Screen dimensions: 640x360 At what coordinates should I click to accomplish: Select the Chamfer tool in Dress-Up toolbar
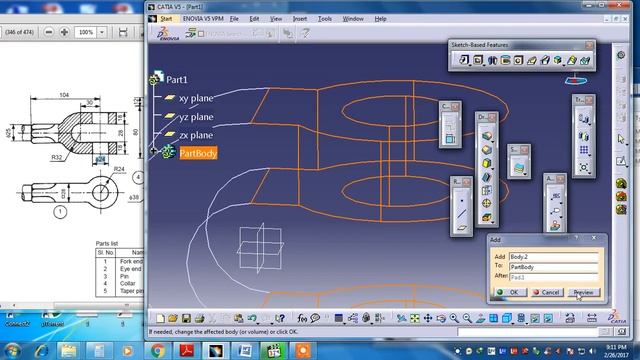pos(487,150)
